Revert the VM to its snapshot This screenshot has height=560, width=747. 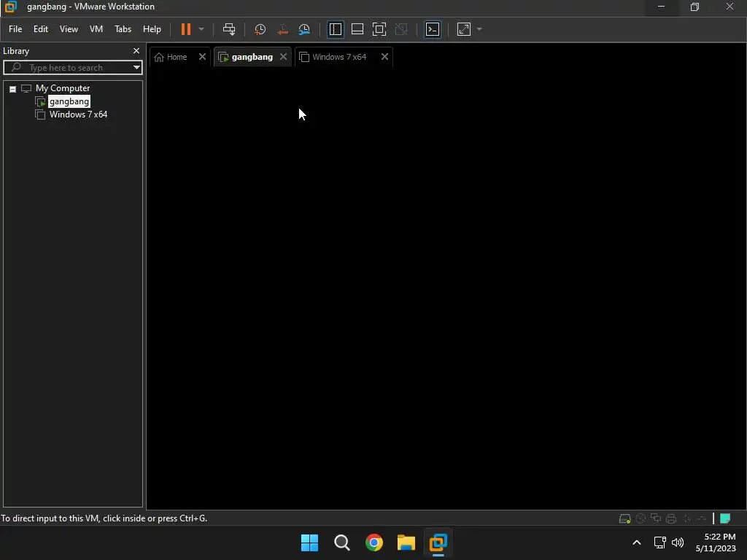point(282,29)
